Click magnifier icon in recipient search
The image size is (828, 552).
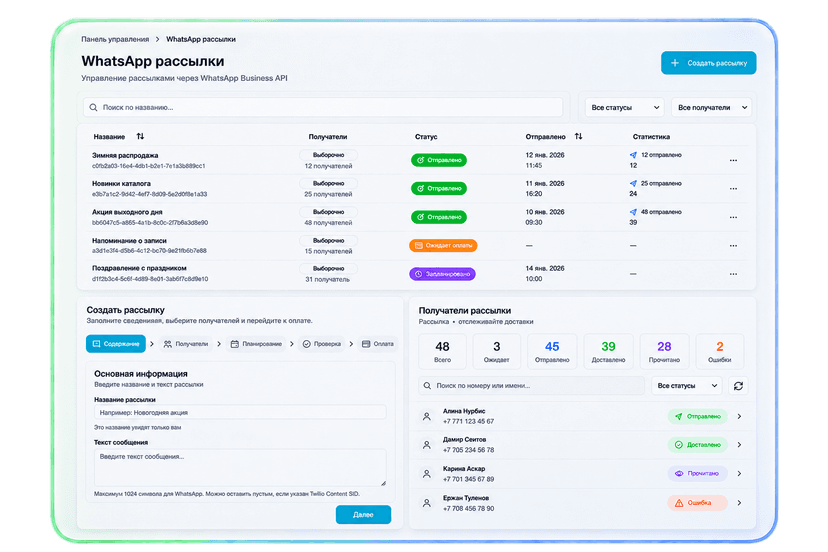point(427,386)
